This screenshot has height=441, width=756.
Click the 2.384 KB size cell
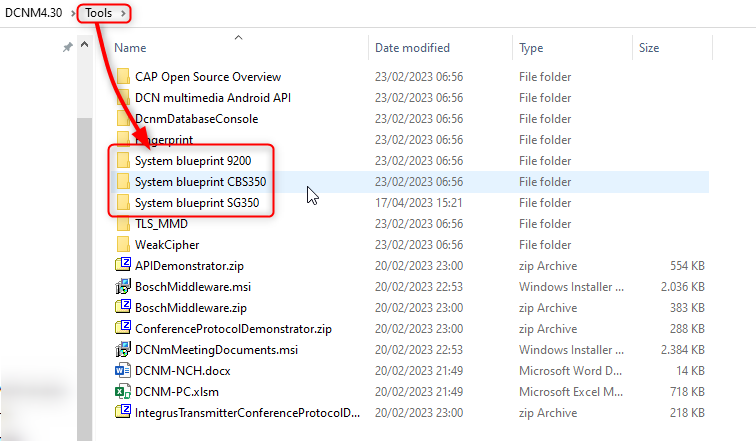coord(683,350)
